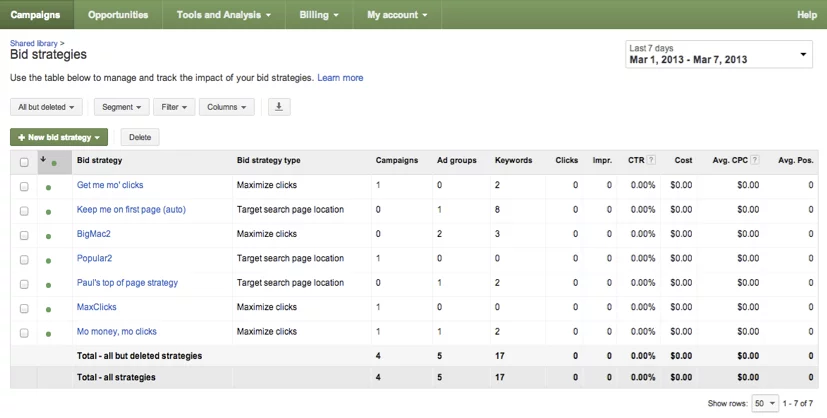
Task: Expand the All but deleted filter dropdown
Action: (46, 107)
